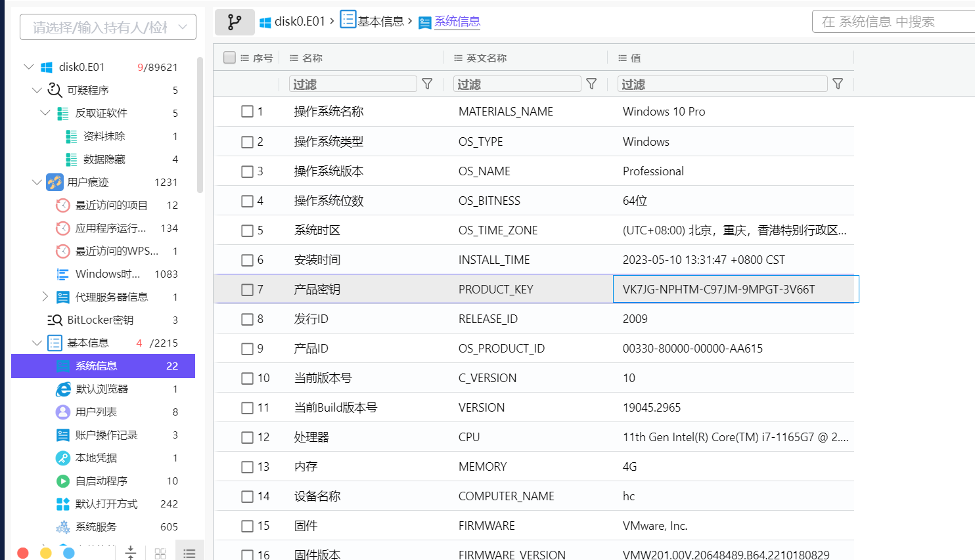Click the 反取证软件 icon in tree
975x560 pixels.
pyautogui.click(x=63, y=114)
